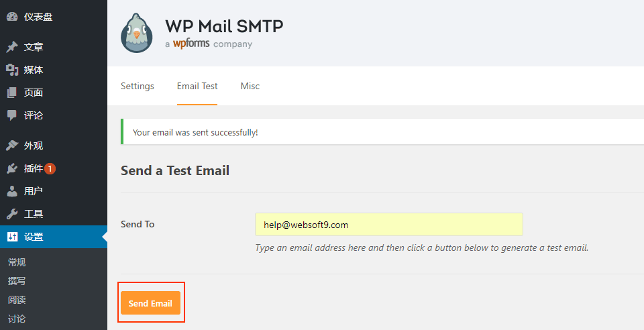Click the pages icon in sidebar
644x330 pixels.
pyautogui.click(x=12, y=93)
